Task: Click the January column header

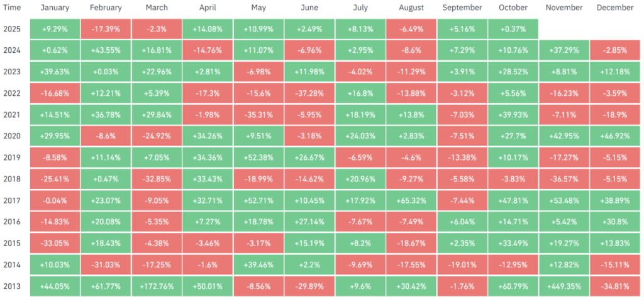Action: (55, 8)
